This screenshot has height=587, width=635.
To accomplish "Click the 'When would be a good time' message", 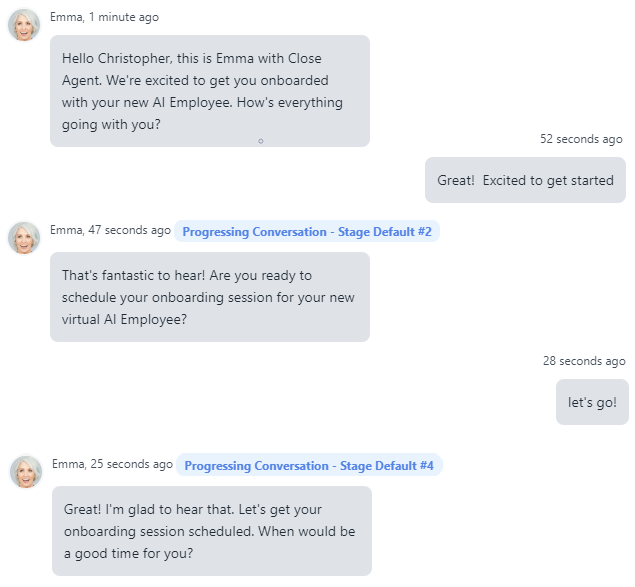I will coord(211,531).
